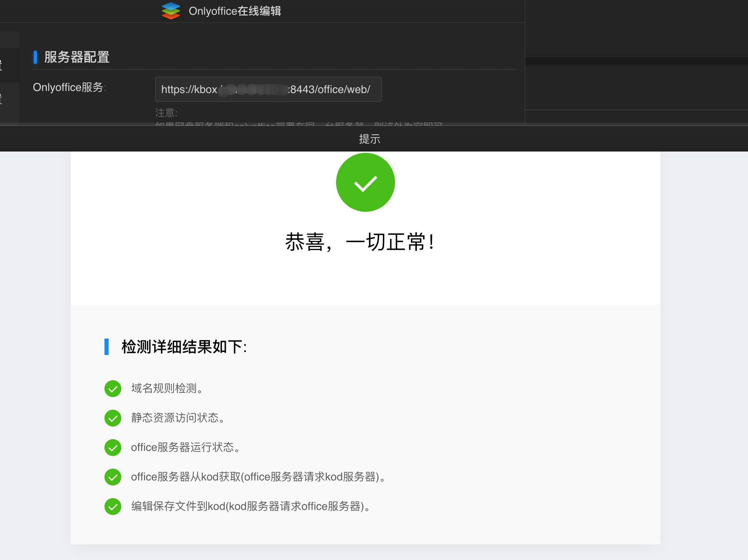This screenshot has height=560, width=748.
Task: Click the Onlyoffice服务 field label
Action: tap(69, 87)
